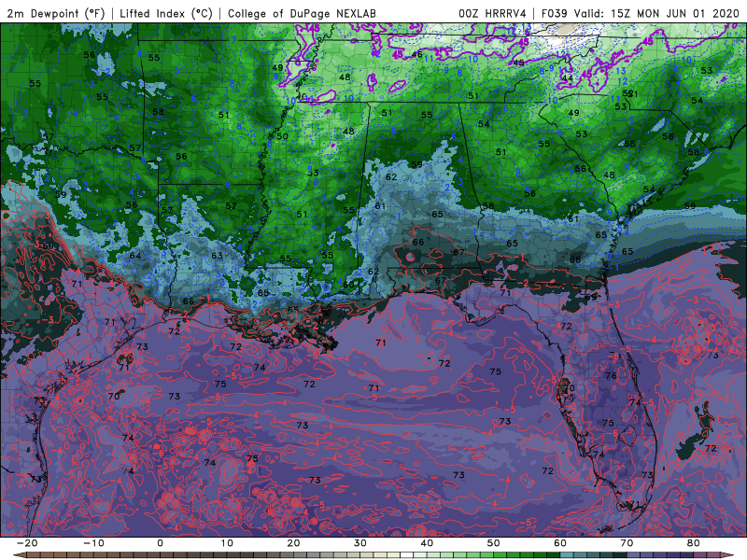Click the '60' colorbar scale label
Viewport: 747px width, 560px height.
pos(560,543)
